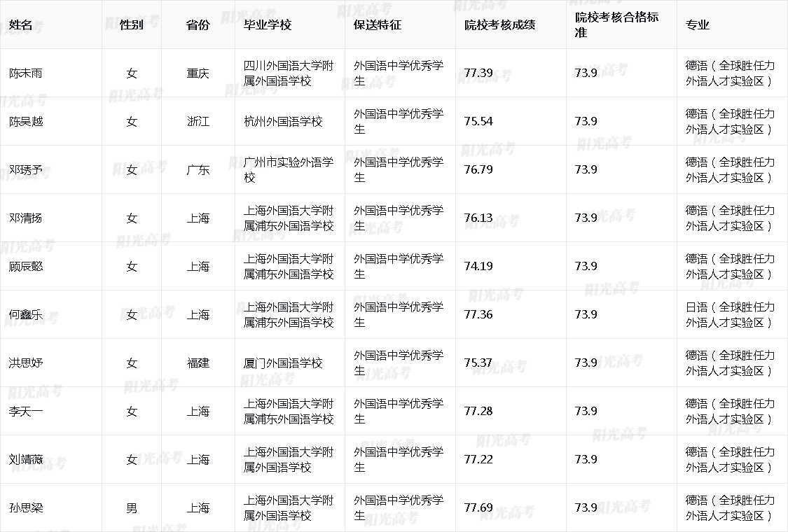Click 德语 major in 李天一's row

(730, 412)
